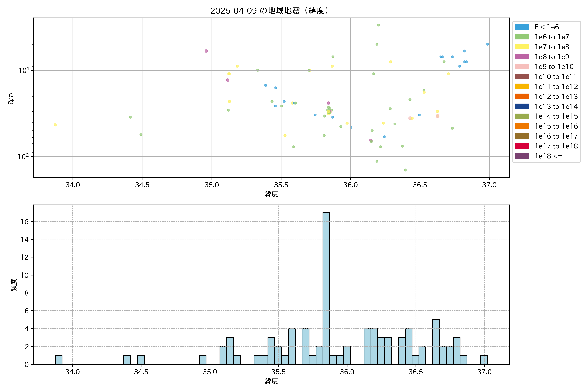This screenshot has height=392, width=588.
Task: Click the navy '1e13 to 1e14' legend swatch
Action: click(522, 106)
